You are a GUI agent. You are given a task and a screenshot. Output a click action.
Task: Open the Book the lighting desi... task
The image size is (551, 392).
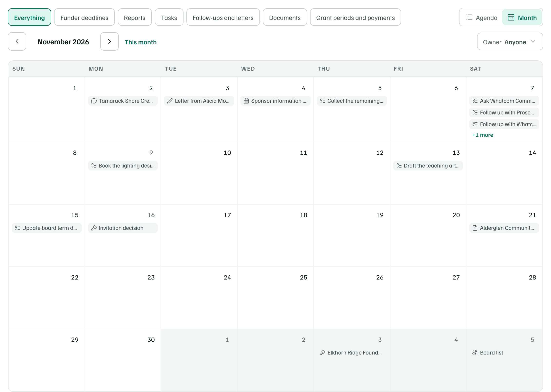click(x=123, y=166)
